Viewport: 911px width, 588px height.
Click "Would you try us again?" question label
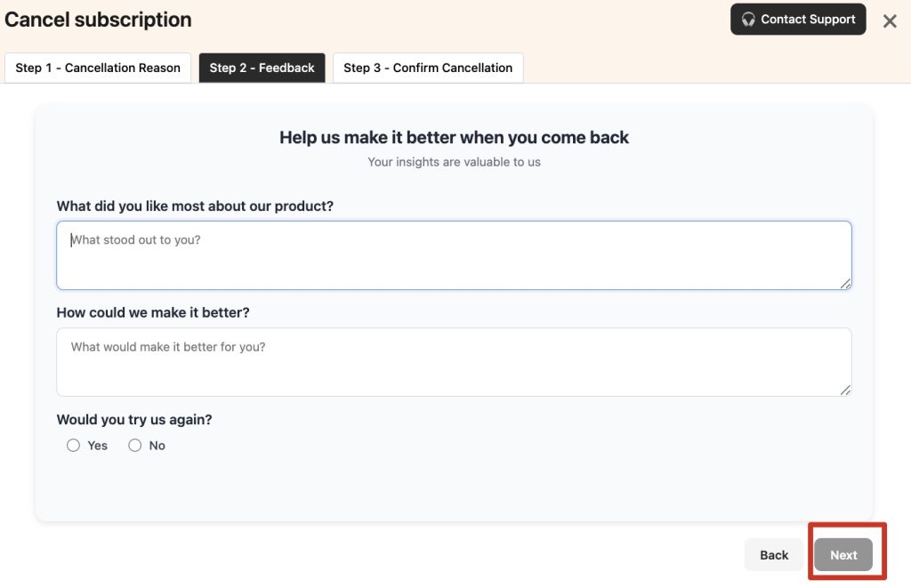pos(134,420)
